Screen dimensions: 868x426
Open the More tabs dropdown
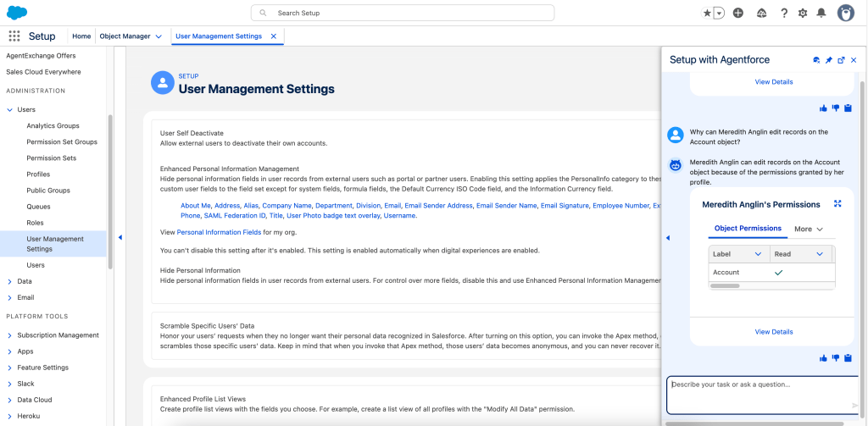coord(809,229)
